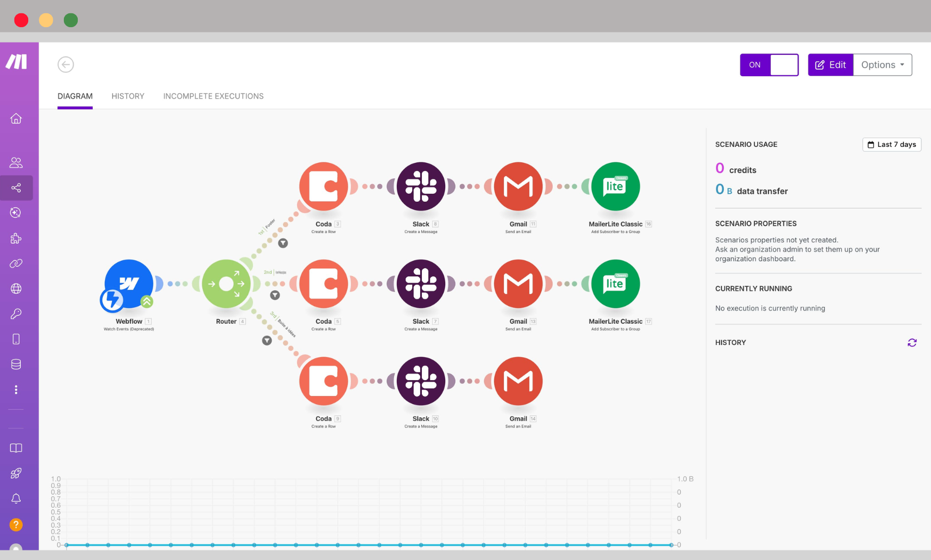Screen dimensions: 931x560
Task: Select the MailerLite Classic Add Subscriber module
Action: (x=615, y=186)
